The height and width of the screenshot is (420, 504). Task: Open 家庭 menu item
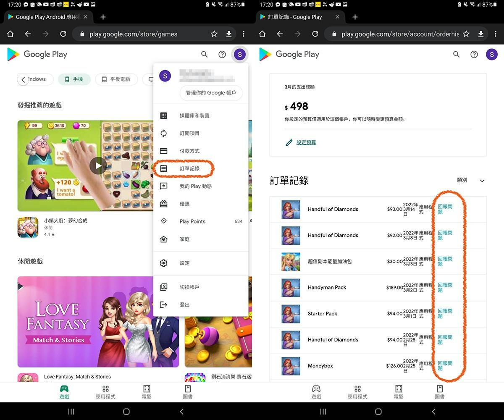[201, 239]
